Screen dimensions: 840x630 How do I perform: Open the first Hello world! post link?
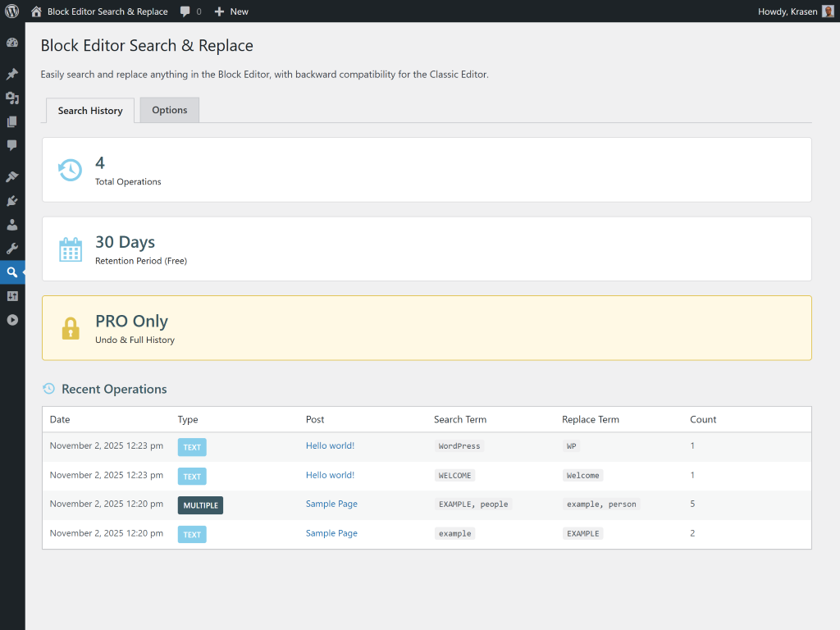[x=330, y=446]
